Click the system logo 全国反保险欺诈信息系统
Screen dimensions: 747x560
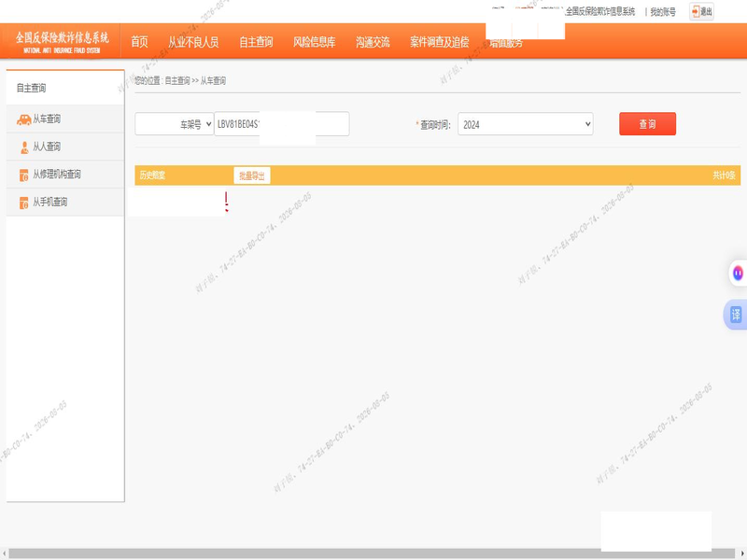tap(62, 41)
